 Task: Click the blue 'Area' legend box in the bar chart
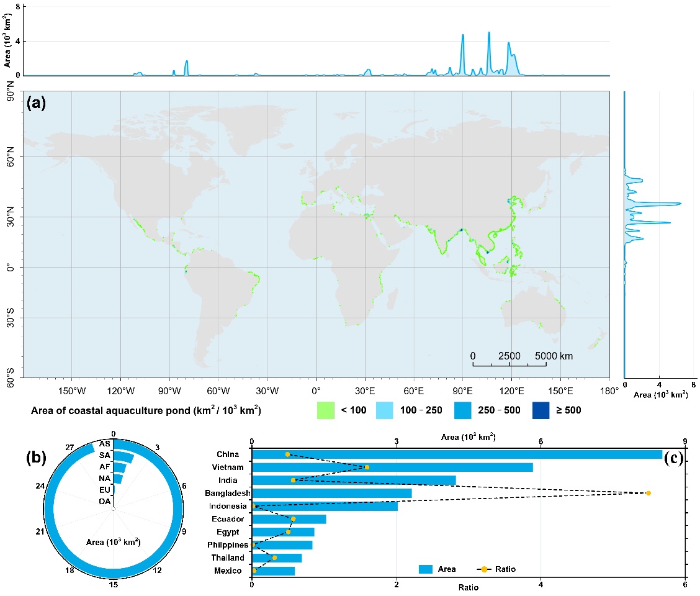(428, 569)
